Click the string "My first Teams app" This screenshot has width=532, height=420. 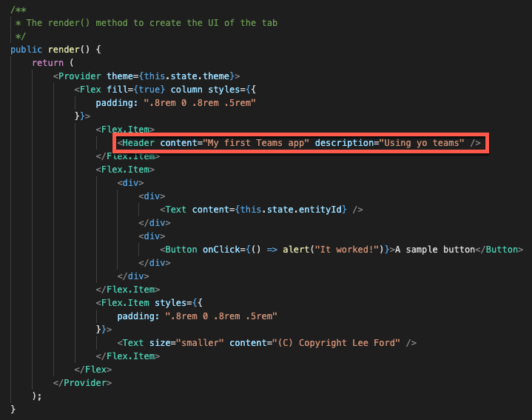point(256,143)
